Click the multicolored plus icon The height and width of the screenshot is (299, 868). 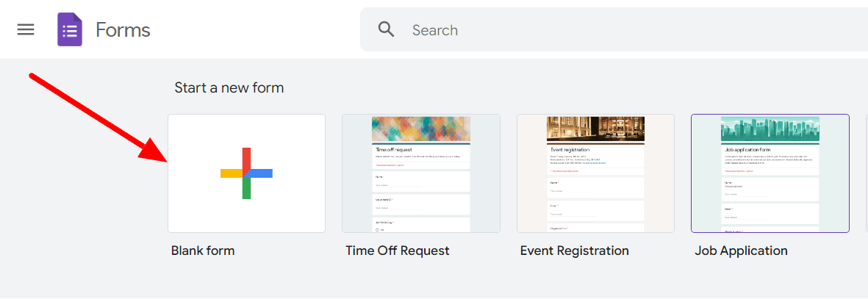tap(246, 173)
